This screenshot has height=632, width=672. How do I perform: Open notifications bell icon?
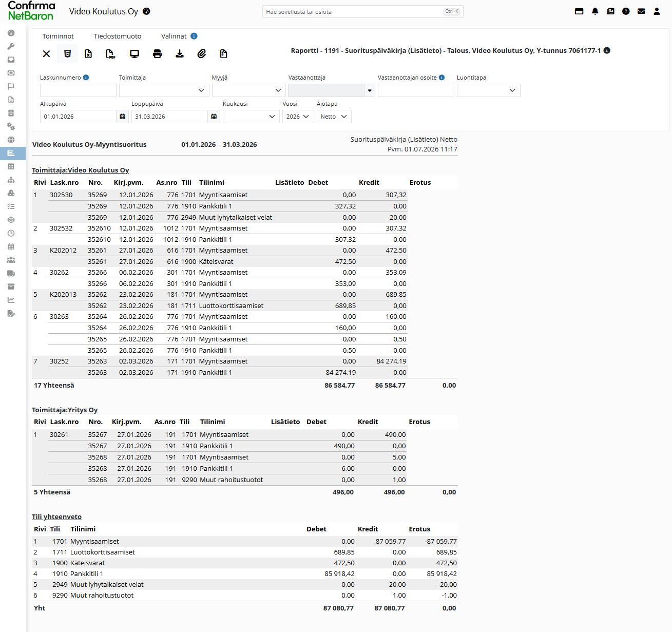(x=595, y=11)
